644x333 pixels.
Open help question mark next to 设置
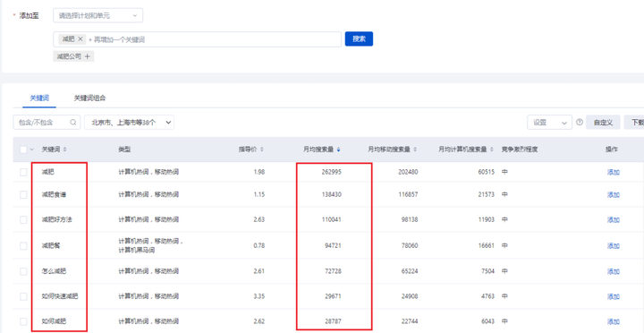coord(580,122)
